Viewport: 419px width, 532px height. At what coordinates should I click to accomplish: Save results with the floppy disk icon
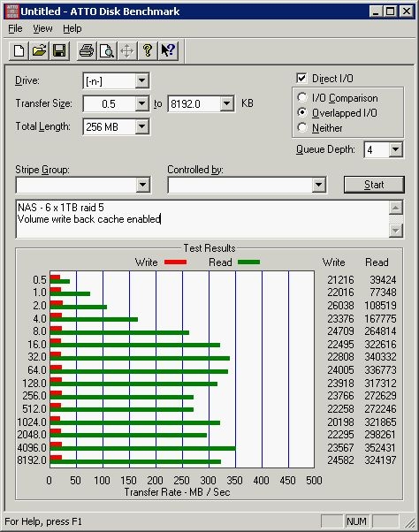pos(59,51)
